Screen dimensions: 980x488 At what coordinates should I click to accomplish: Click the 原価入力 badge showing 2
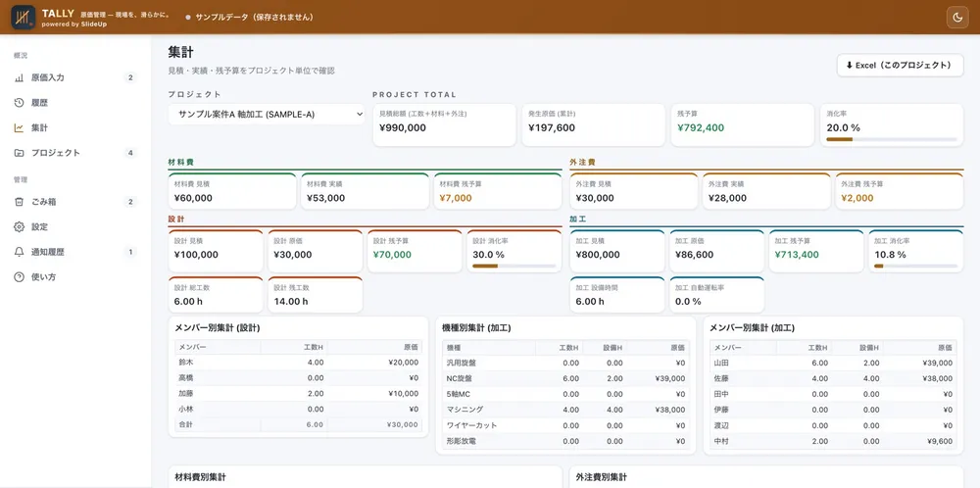pos(130,77)
